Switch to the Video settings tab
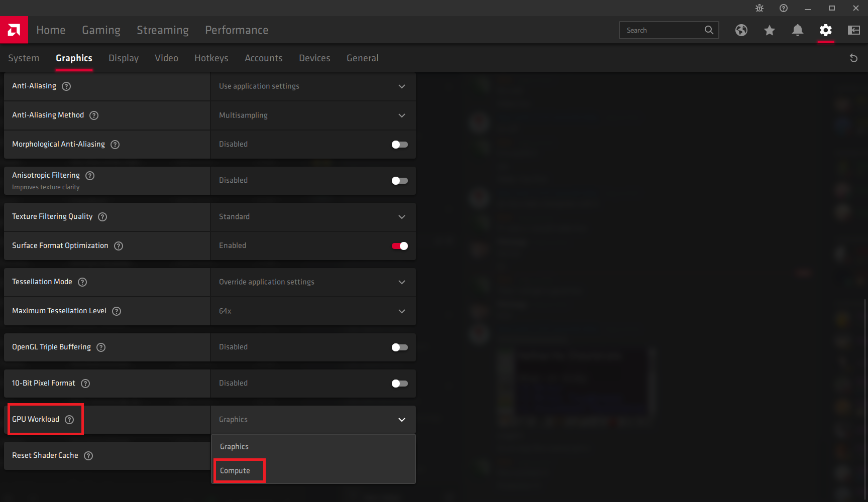This screenshot has height=502, width=868. point(166,58)
